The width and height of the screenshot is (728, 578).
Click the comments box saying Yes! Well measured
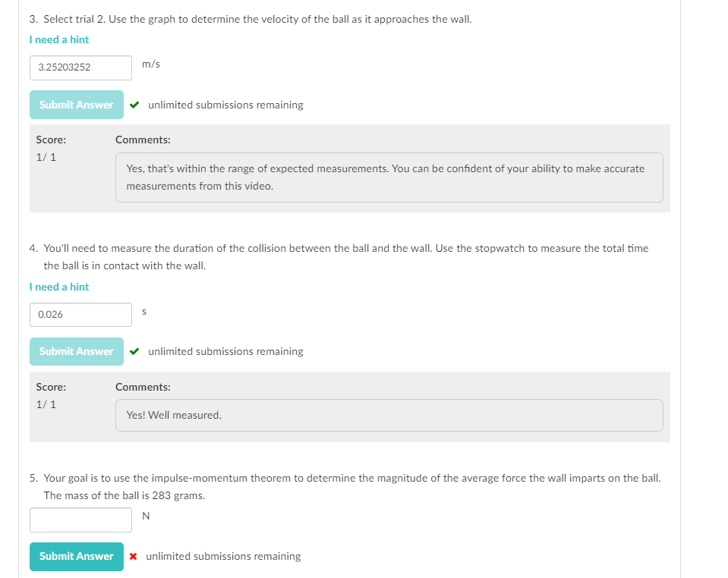389,415
